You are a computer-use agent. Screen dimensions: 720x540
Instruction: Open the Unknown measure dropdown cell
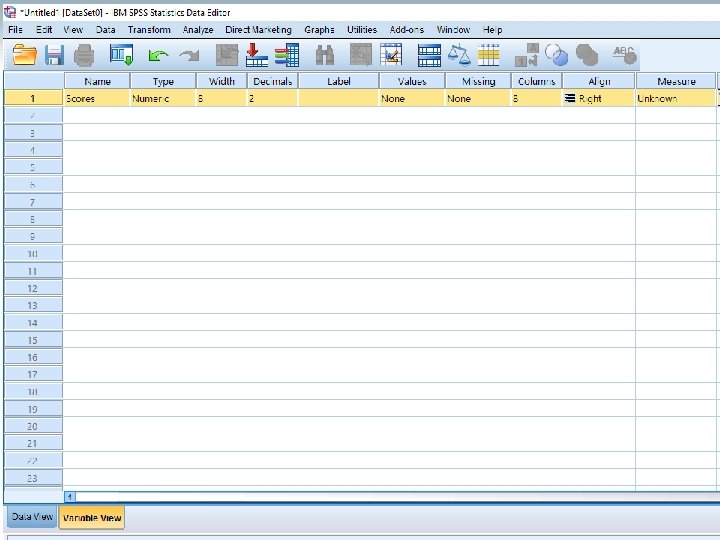[x=676, y=98]
